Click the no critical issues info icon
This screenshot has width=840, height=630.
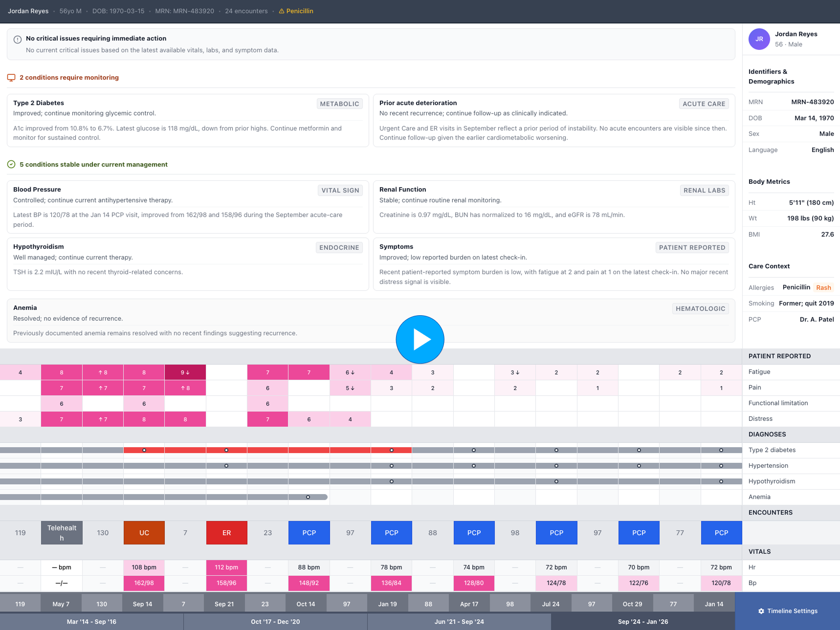18,40
